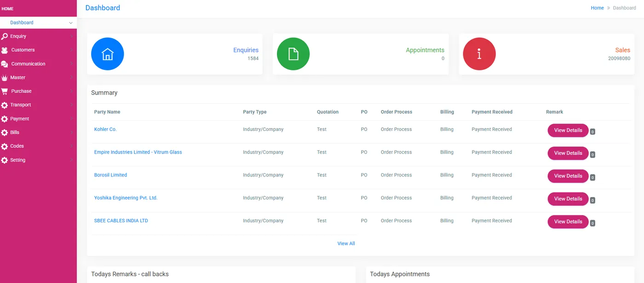Click the remark count badge for Borosil Limited
The image size is (644, 283).
pyautogui.click(x=592, y=178)
